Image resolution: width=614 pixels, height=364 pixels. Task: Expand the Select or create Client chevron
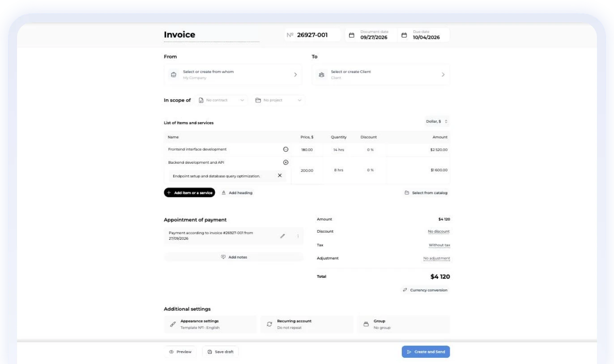point(443,75)
